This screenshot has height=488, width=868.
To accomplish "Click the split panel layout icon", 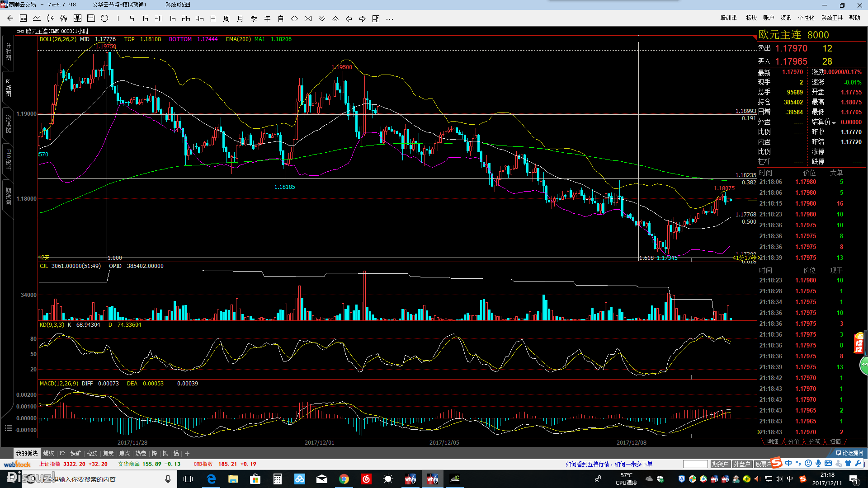I will coord(376,19).
